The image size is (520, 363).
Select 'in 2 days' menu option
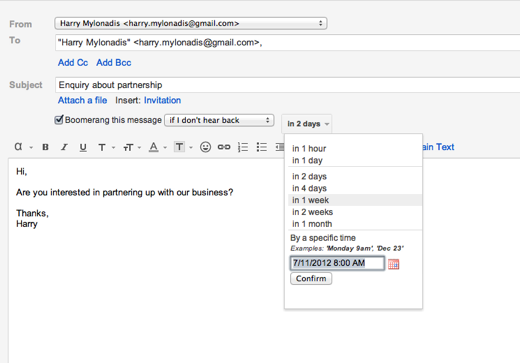[x=355, y=176]
